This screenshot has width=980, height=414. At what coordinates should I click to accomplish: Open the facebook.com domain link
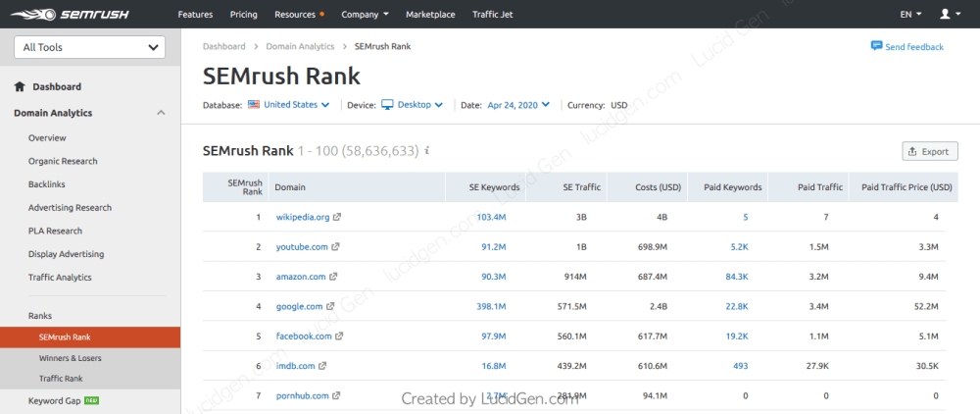click(304, 336)
